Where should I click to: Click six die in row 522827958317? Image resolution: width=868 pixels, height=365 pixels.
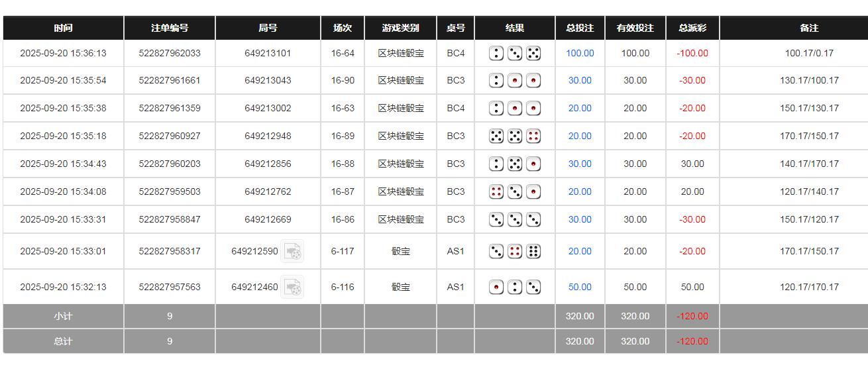[x=533, y=252]
